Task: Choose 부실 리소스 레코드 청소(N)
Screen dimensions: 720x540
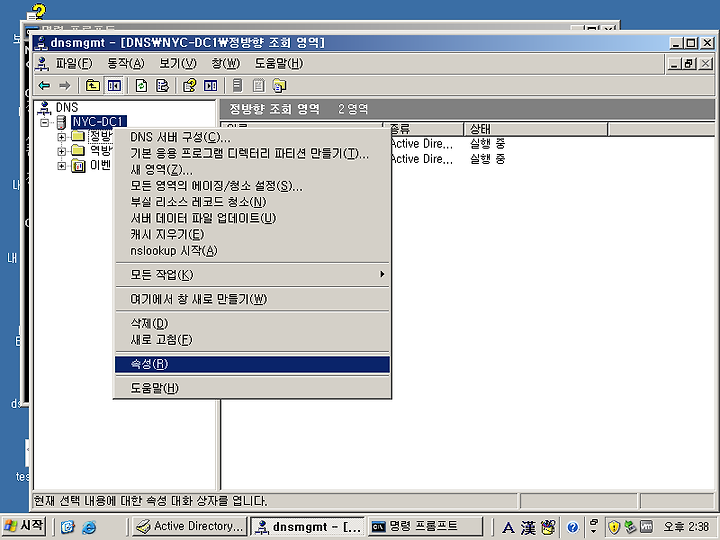Action: pos(252,202)
